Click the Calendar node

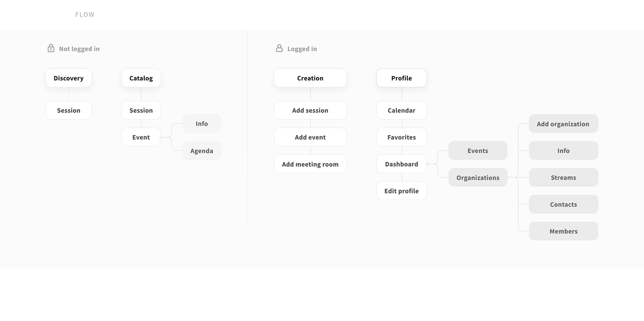[401, 111]
